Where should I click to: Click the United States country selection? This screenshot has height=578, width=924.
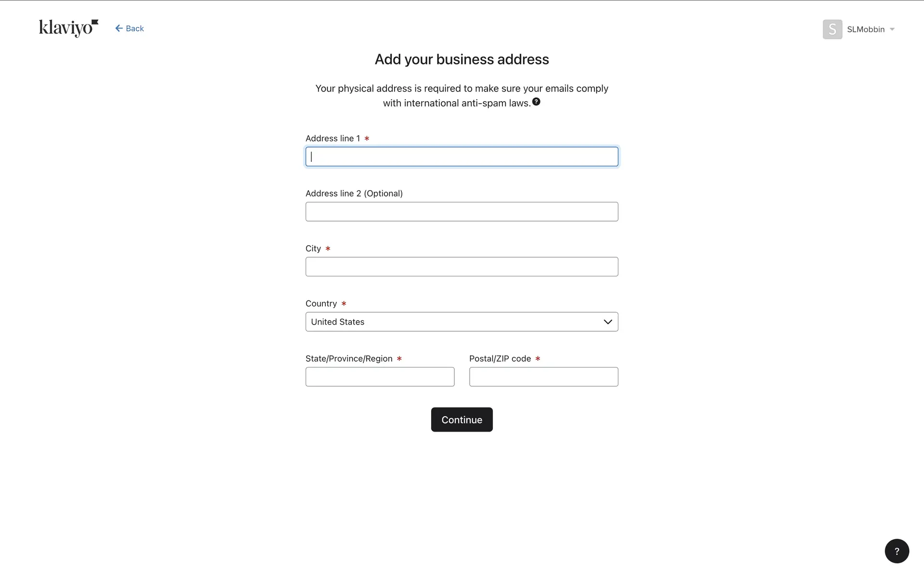pos(338,322)
